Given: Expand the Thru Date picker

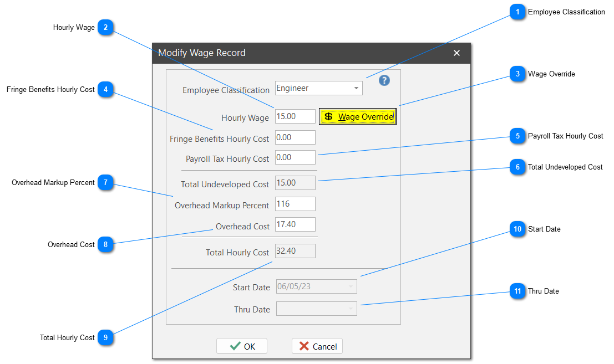Looking at the screenshot, I should 351,309.
